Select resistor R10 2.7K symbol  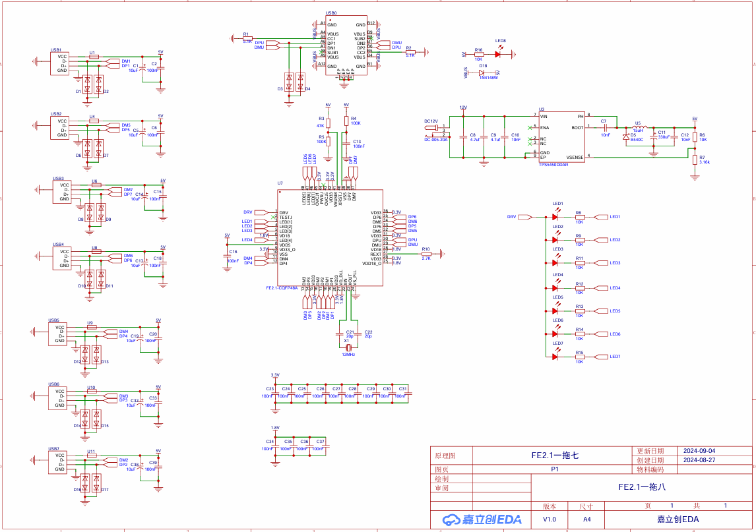(x=426, y=254)
